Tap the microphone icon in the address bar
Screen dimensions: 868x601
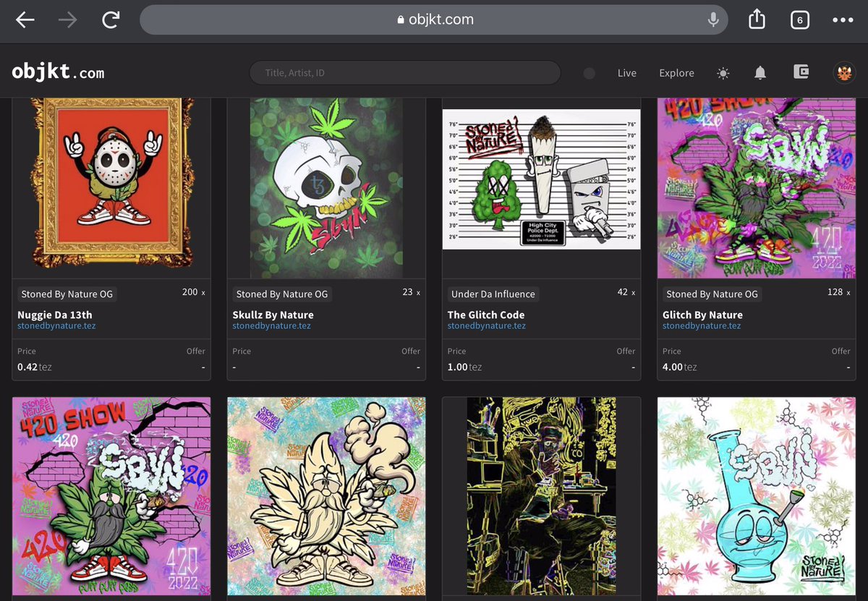point(713,20)
